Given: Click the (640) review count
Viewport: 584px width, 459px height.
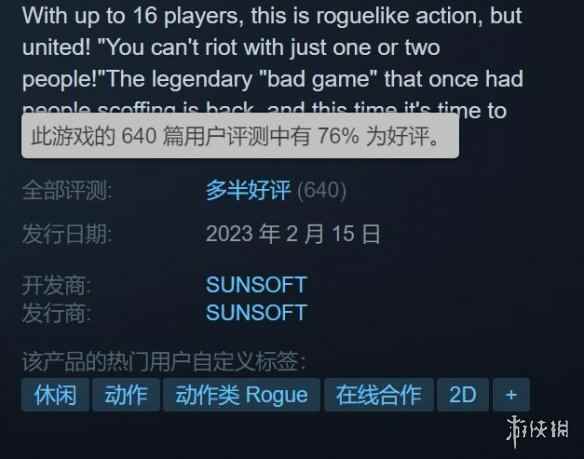Looking at the screenshot, I should (322, 190).
